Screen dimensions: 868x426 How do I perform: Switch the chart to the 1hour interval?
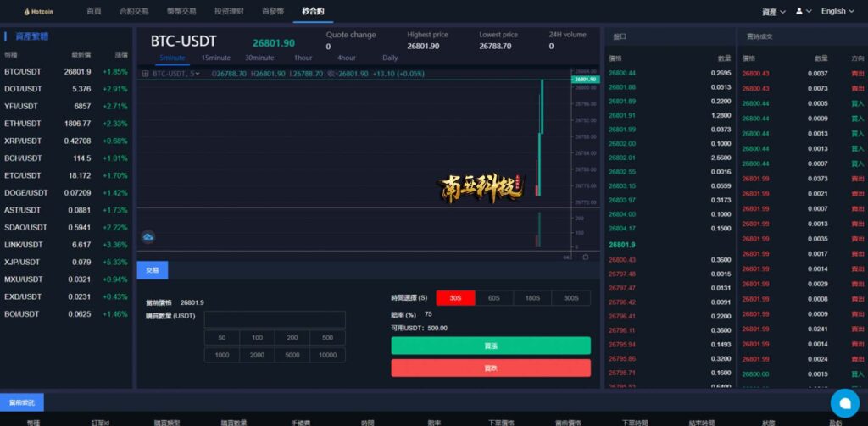[303, 58]
